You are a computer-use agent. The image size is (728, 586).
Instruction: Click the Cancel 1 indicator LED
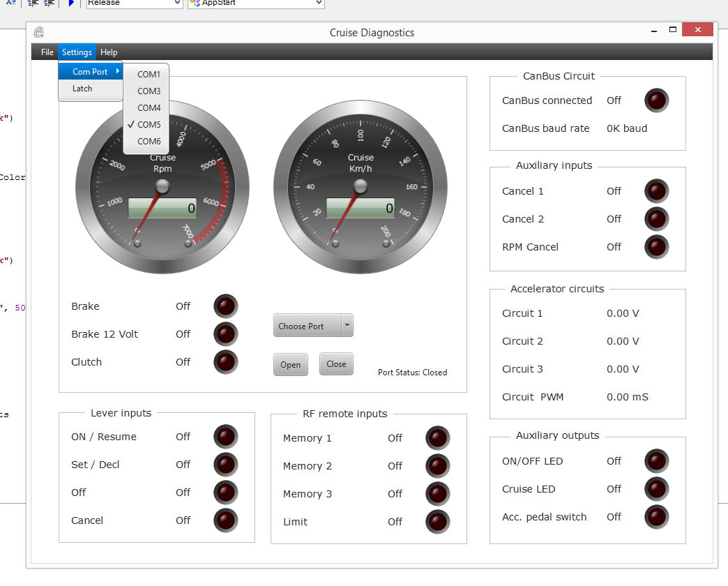pyautogui.click(x=656, y=191)
